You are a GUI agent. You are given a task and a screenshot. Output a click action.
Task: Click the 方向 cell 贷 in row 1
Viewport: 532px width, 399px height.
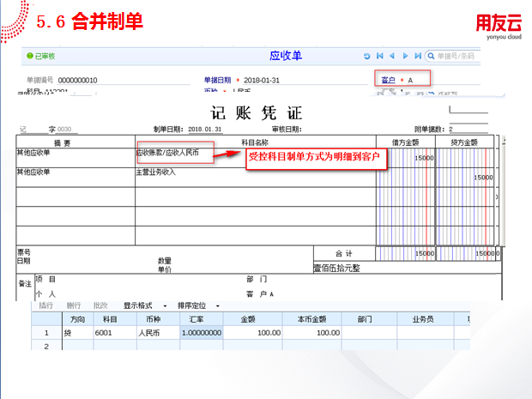pyautogui.click(x=78, y=333)
